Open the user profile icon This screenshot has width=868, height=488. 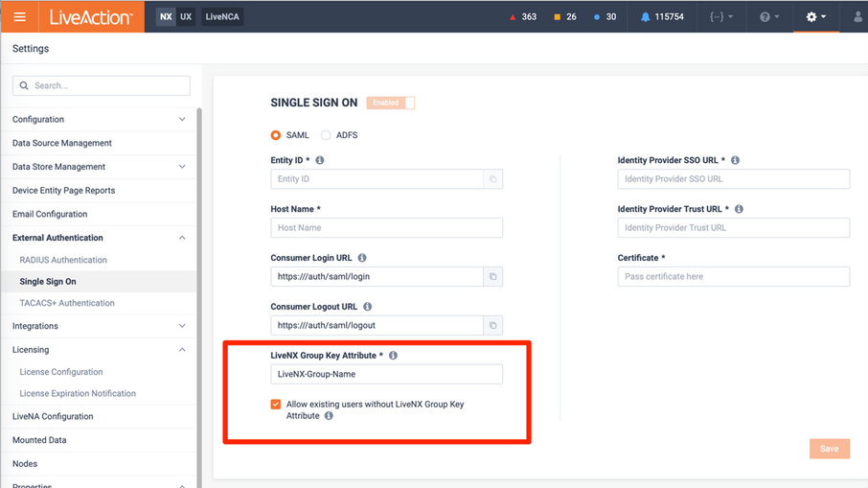(857, 16)
